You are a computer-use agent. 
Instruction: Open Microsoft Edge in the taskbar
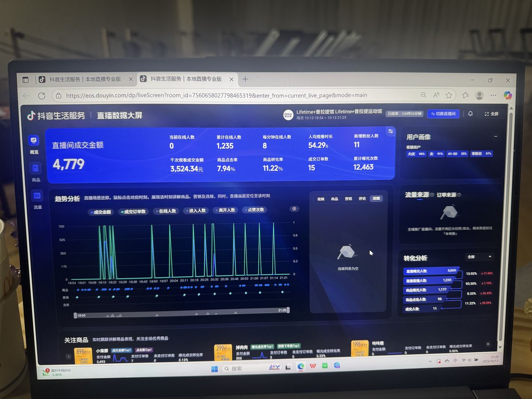[x=301, y=366]
